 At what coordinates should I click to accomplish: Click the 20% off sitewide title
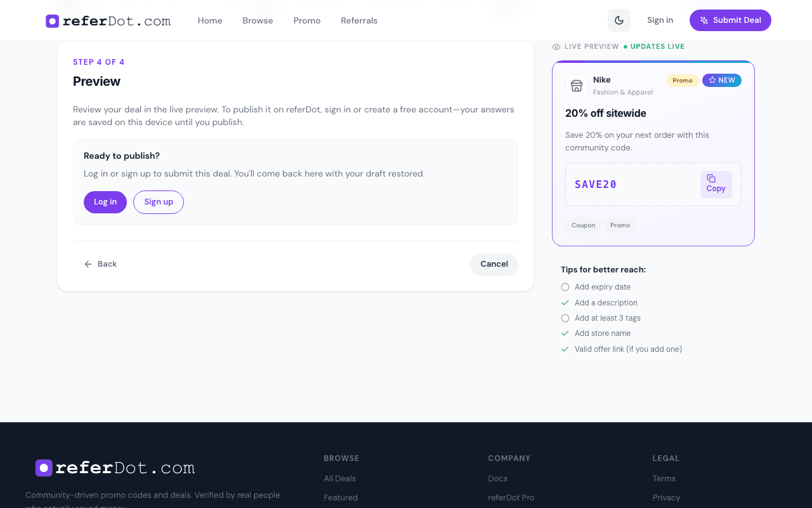[x=606, y=113]
